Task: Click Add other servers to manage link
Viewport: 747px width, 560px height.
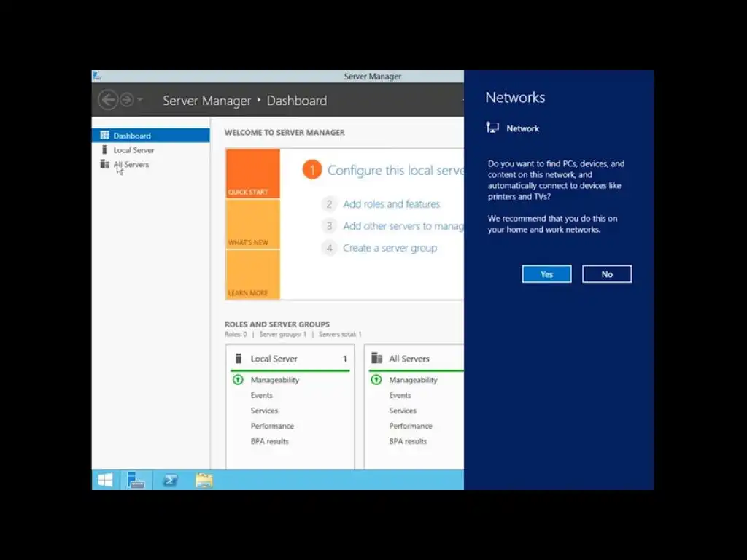Action: tap(403, 226)
